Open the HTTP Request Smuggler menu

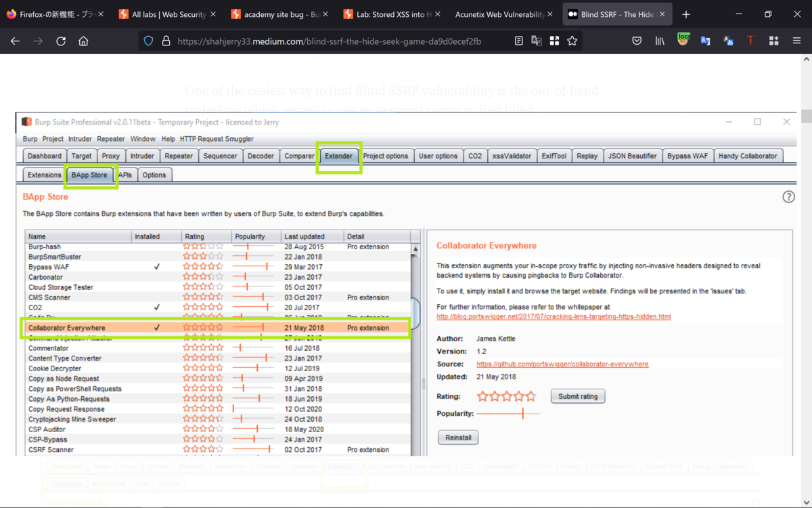[x=217, y=139]
